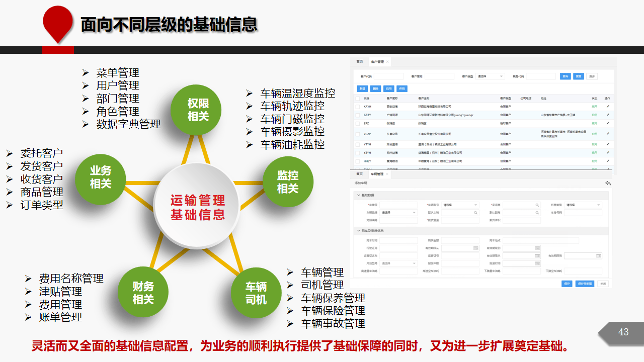644x362 pixels.
Task: Click the edit pencil for row ZRZ
Action: 608,123
